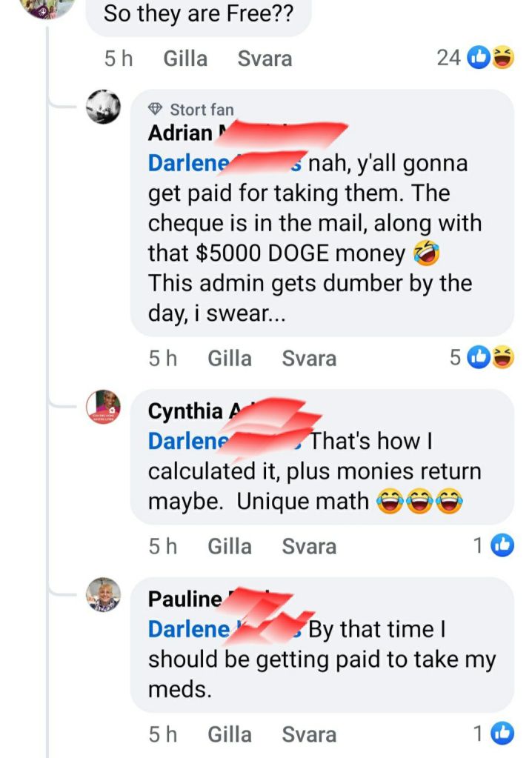
Task: Open Adrian's profile picture
Action: [x=103, y=107]
